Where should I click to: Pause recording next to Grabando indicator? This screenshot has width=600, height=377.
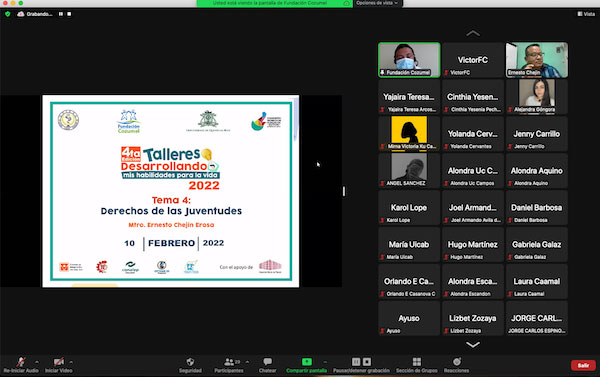[61, 14]
